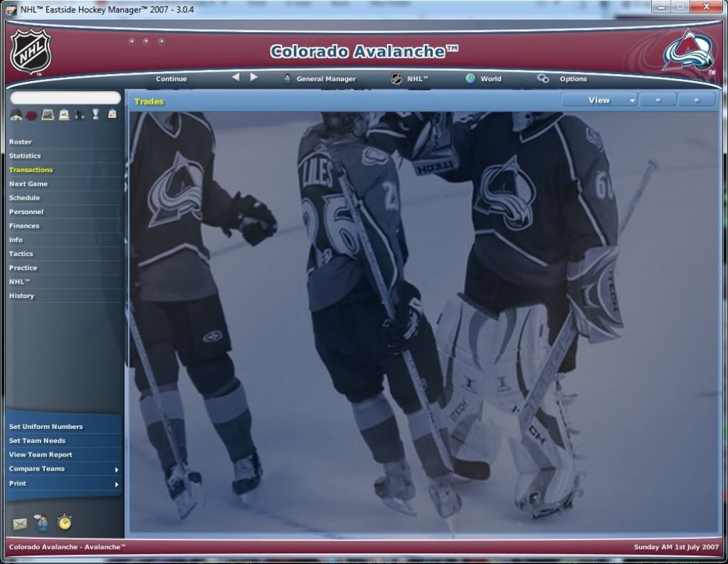Click View Team Report
728x564 pixels.
click(x=63, y=455)
